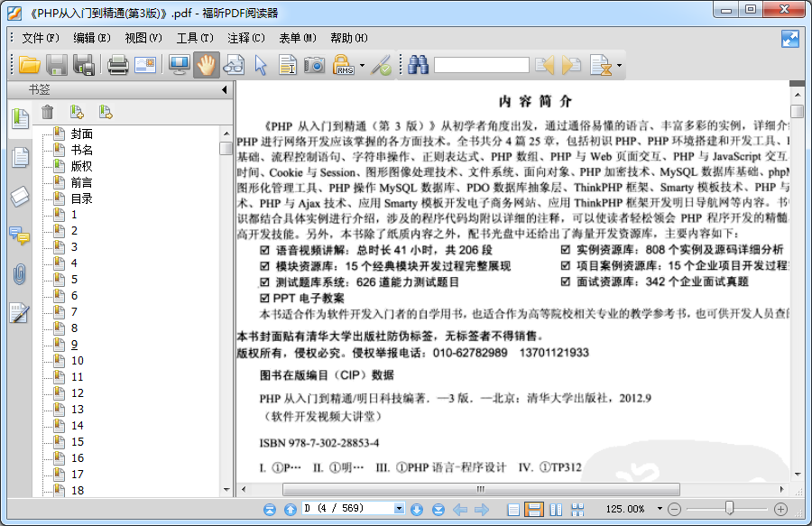Click the reading glasses view icon
The width and height of the screenshot is (812, 526).
pyautogui.click(x=234, y=65)
